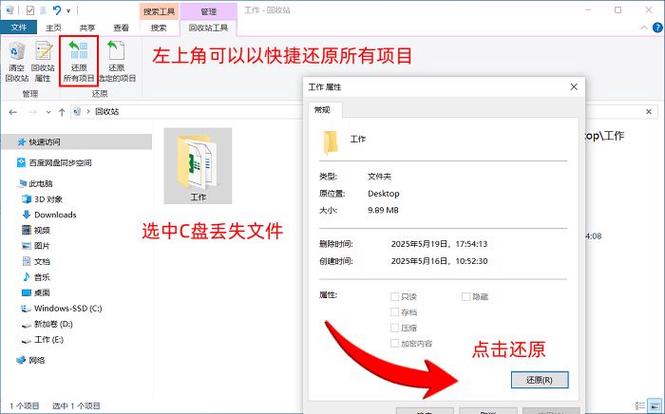Click the Recycle Bin icon in address bar
Screen dimensions: 665x414
(77, 112)
